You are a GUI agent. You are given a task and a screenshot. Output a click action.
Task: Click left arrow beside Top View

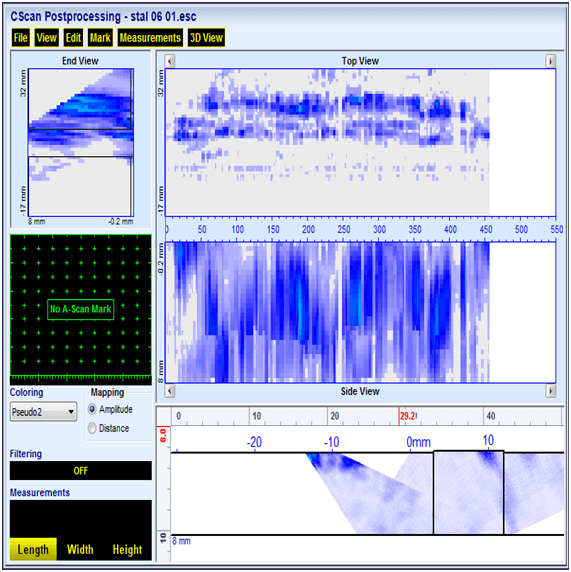(170, 61)
